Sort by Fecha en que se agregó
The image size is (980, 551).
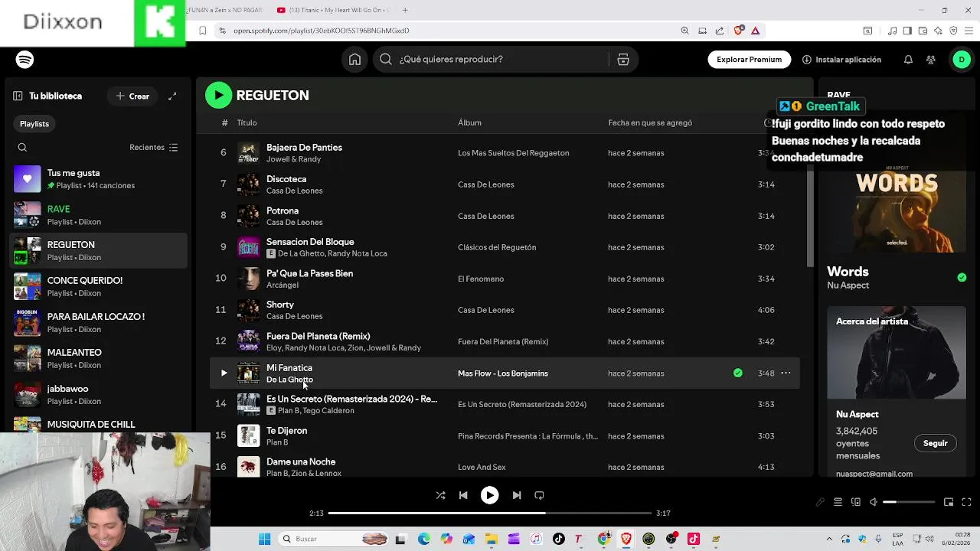(650, 123)
